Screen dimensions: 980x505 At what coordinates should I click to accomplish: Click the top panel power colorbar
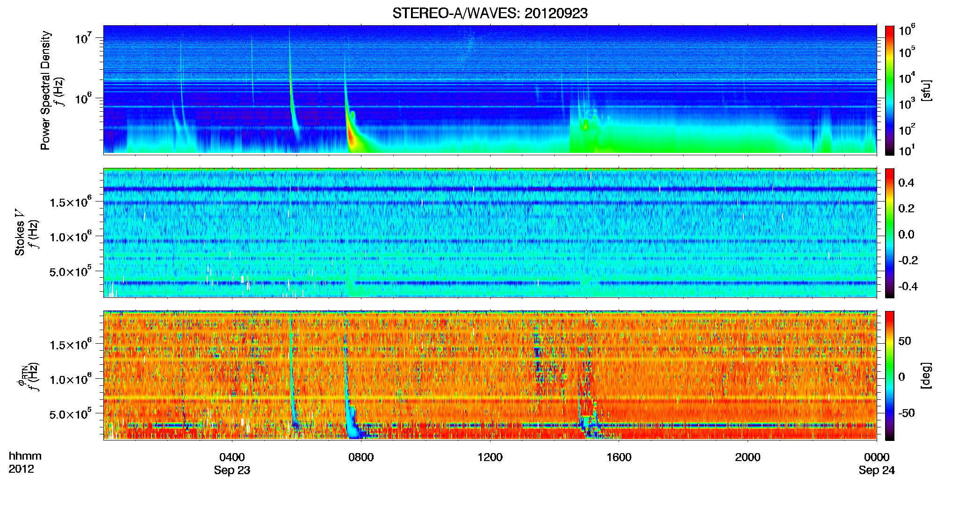click(x=890, y=90)
